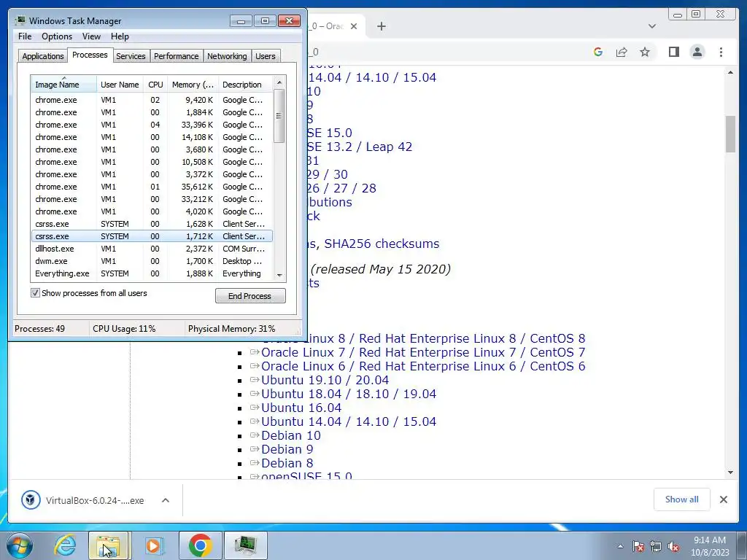Click the Share page icon in Chrome
The width and height of the screenshot is (747, 560).
click(x=622, y=52)
